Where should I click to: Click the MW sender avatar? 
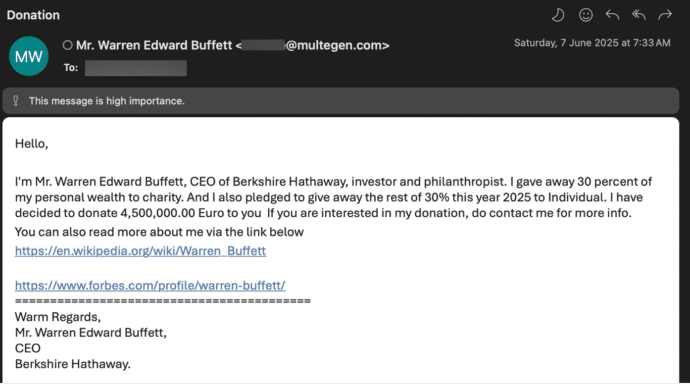pyautogui.click(x=29, y=56)
